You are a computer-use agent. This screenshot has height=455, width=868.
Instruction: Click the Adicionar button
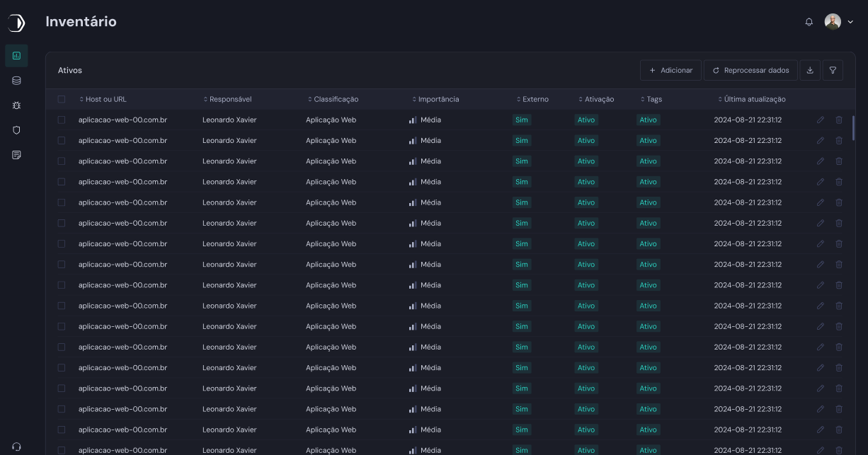tap(670, 70)
